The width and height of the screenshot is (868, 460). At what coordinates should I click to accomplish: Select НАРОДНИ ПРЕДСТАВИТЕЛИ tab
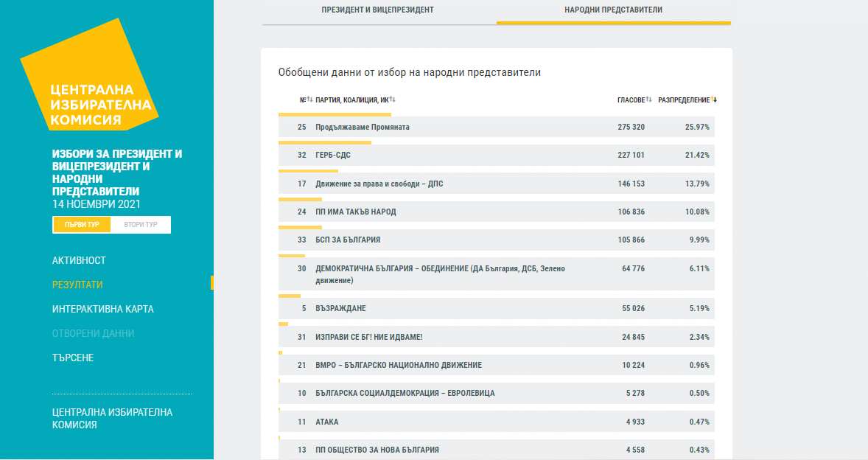(613, 10)
